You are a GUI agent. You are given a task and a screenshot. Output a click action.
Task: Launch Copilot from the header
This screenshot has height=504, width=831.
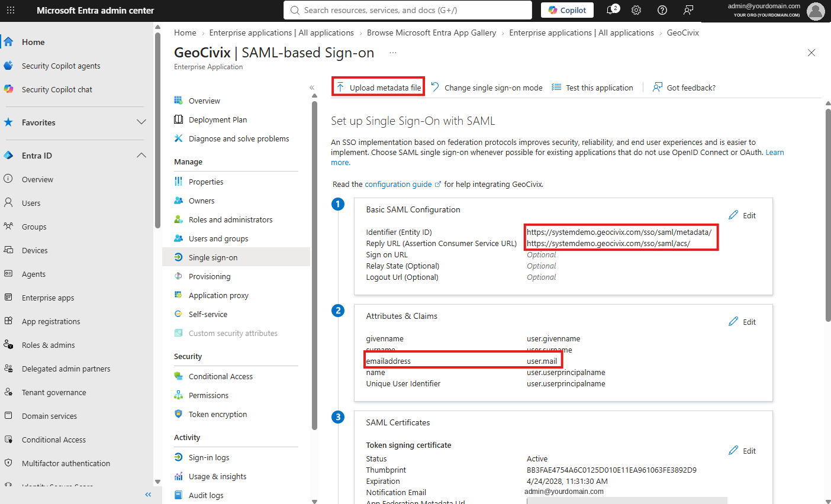(x=567, y=10)
